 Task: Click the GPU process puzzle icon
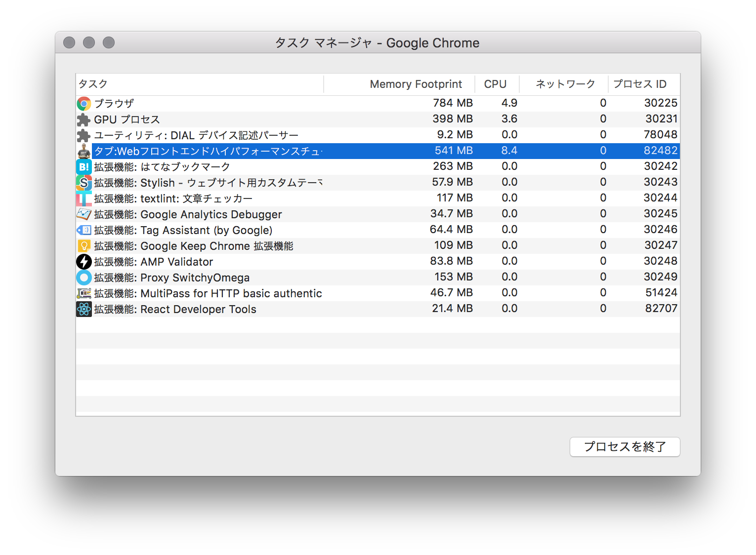coord(84,119)
